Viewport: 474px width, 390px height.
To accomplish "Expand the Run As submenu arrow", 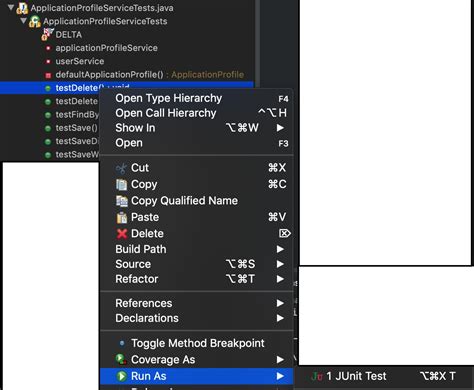I will [x=280, y=376].
